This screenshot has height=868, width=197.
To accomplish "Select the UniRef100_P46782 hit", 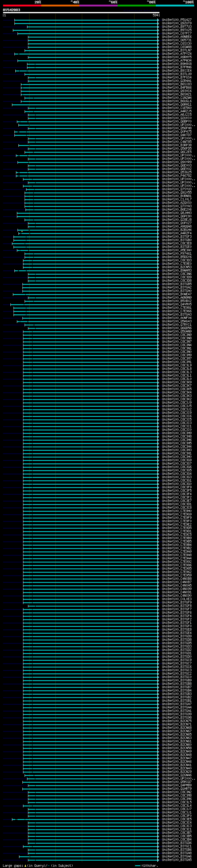I will click(177, 176).
